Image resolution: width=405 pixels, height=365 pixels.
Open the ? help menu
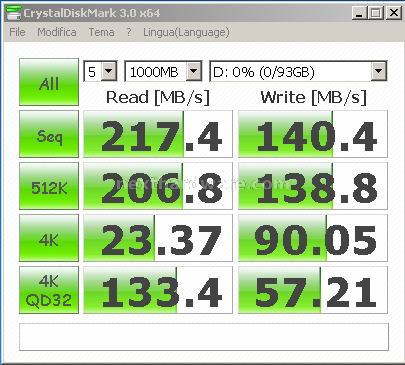coord(129,32)
